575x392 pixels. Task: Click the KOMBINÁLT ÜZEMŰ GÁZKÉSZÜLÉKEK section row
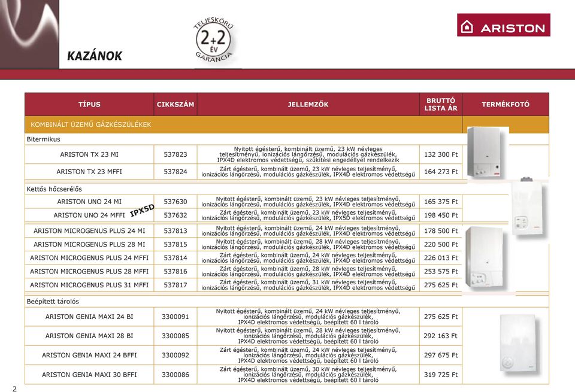[244, 124]
